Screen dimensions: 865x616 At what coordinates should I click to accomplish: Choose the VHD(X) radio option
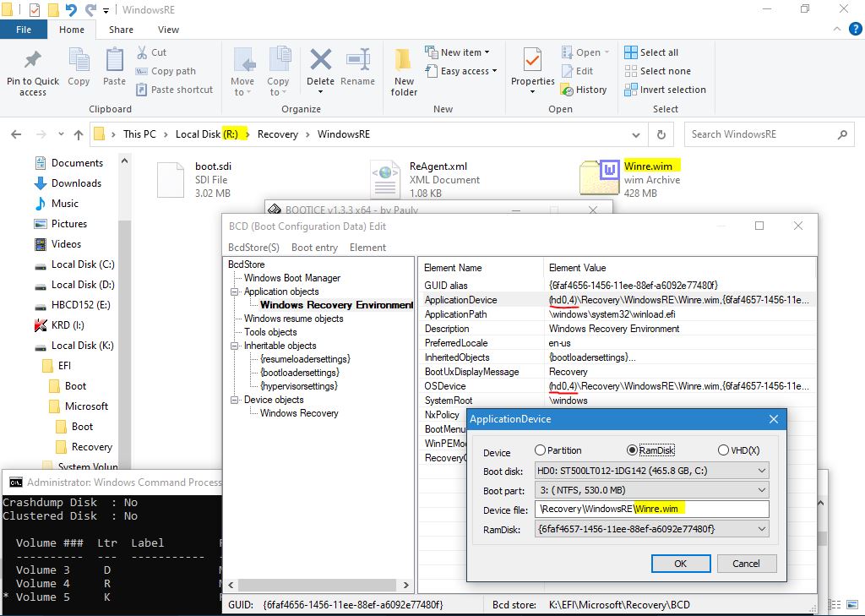tap(723, 450)
